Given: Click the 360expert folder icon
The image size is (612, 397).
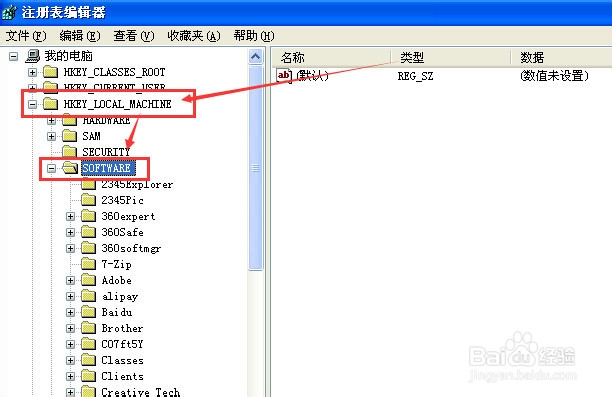Looking at the screenshot, I should 89,216.
